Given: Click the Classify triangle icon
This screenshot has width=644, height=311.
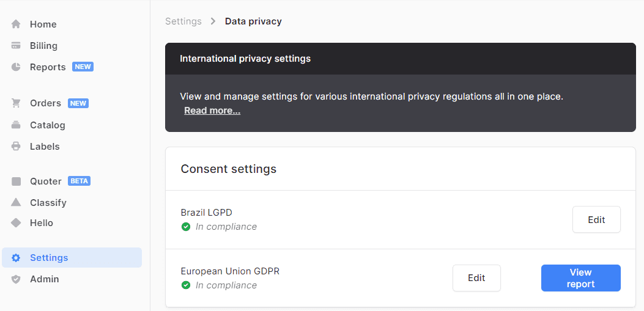Looking at the screenshot, I should 16,202.
